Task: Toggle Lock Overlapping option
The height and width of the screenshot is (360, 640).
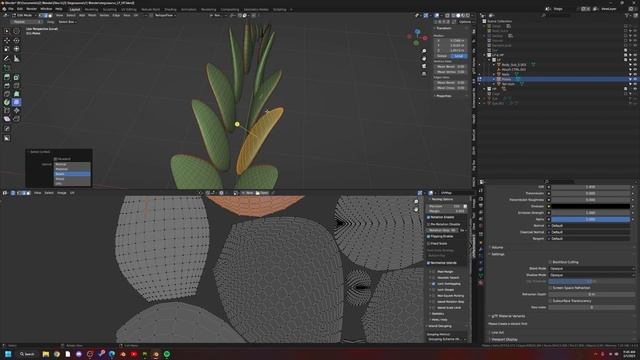Action: 433,284
